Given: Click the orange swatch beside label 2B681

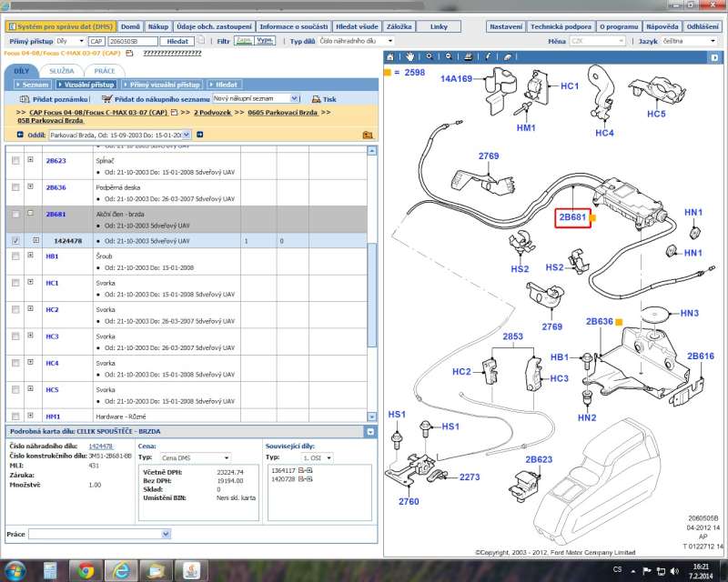Looking at the screenshot, I should 593,218.
